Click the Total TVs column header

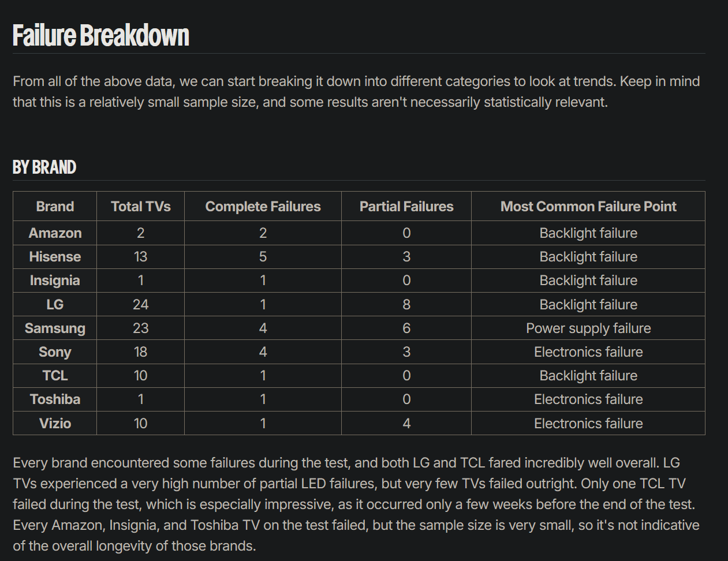pos(140,207)
